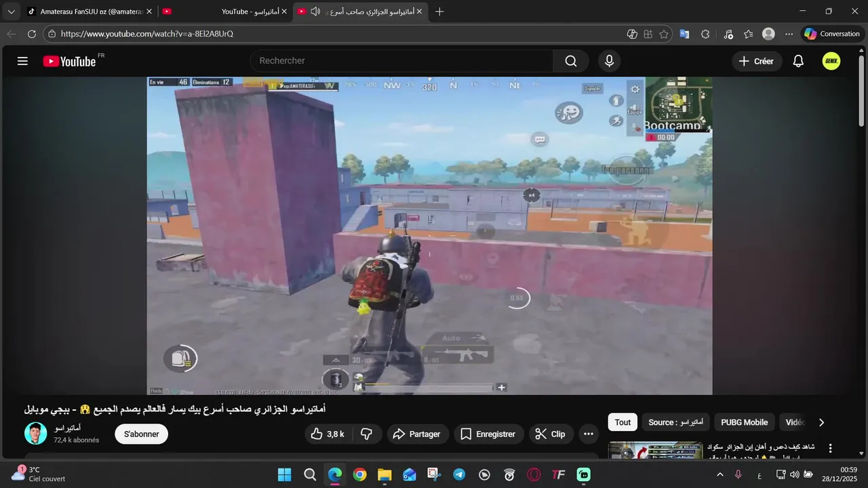Image resolution: width=868 pixels, height=488 pixels.
Task: Open the three-dot menu of the suggested video
Action: click(830, 449)
